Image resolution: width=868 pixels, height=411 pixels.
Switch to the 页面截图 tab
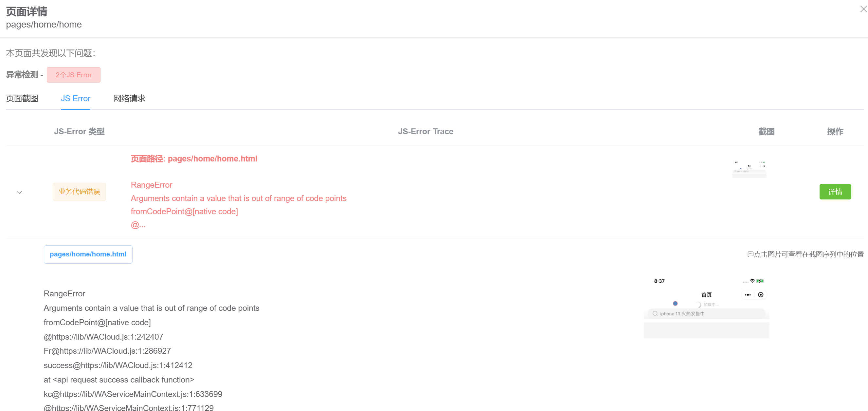[22, 99]
